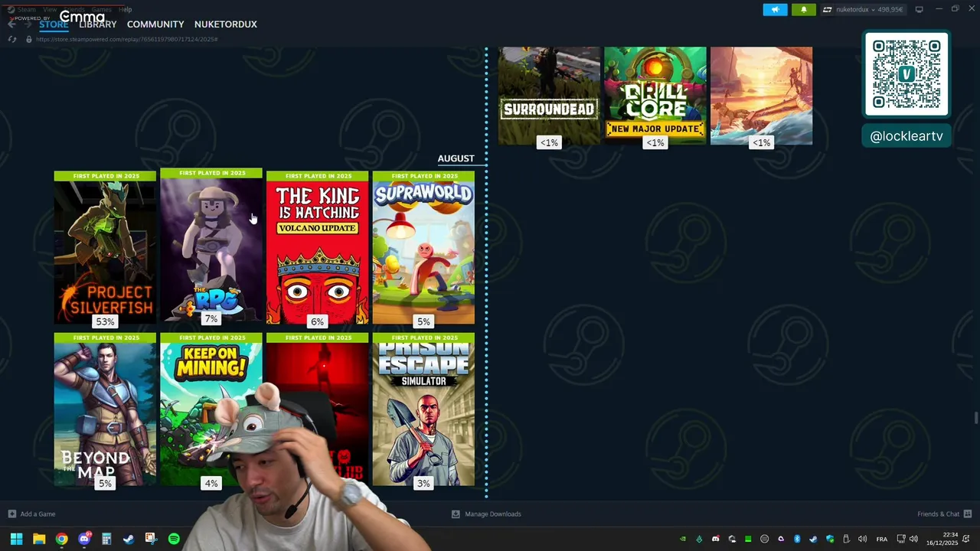This screenshot has width=980, height=551.
Task: Open the green notifications bell
Action: (x=803, y=9)
